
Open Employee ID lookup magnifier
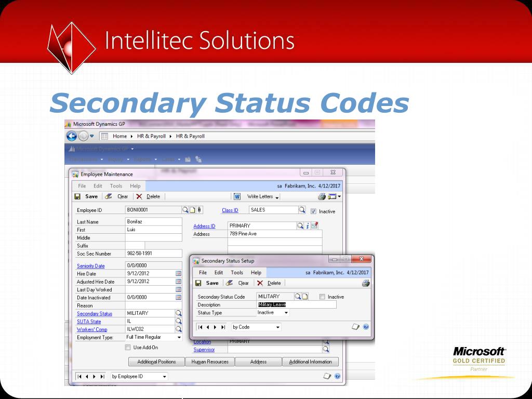(185, 210)
